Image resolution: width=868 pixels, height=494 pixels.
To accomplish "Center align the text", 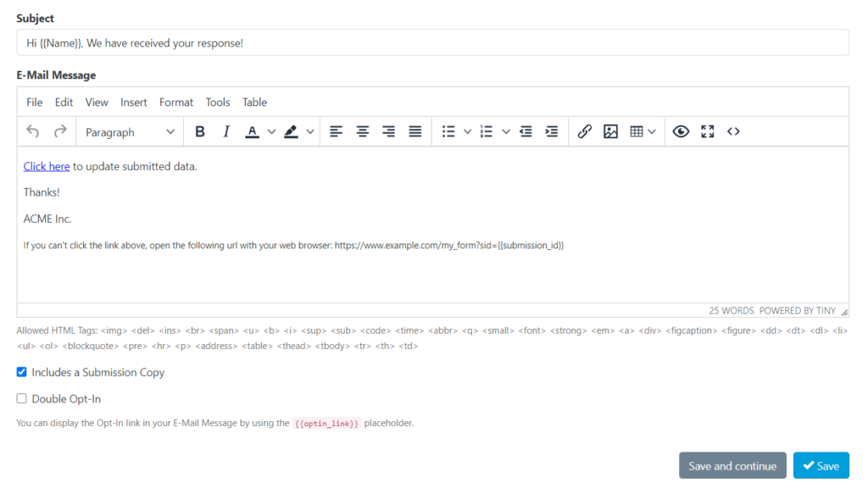I will (x=363, y=131).
